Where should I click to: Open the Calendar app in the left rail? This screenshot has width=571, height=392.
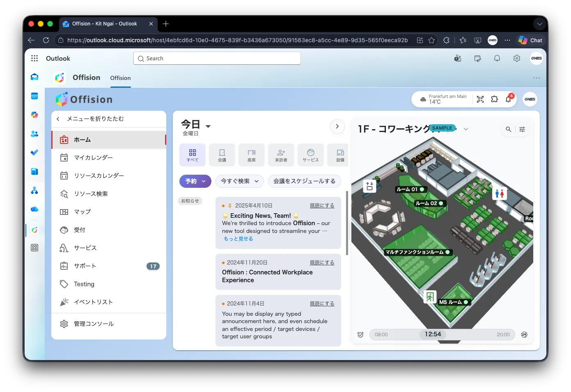(x=34, y=96)
